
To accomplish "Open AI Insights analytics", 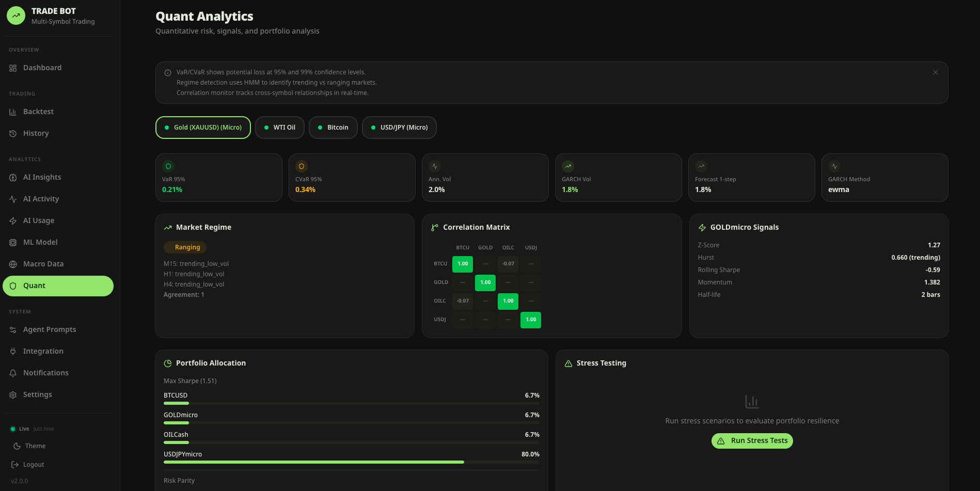I will point(58,177).
